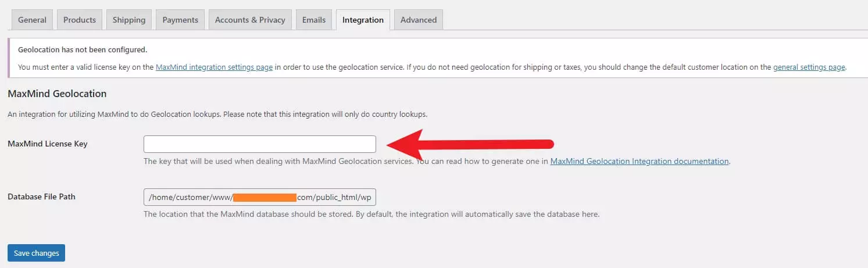
Task: Open the Advanced tab
Action: tap(419, 20)
